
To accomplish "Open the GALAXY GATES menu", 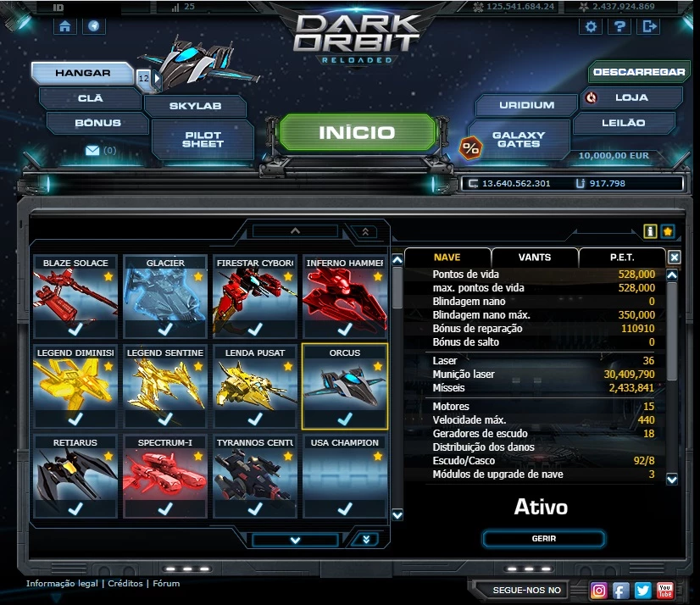I will [519, 139].
